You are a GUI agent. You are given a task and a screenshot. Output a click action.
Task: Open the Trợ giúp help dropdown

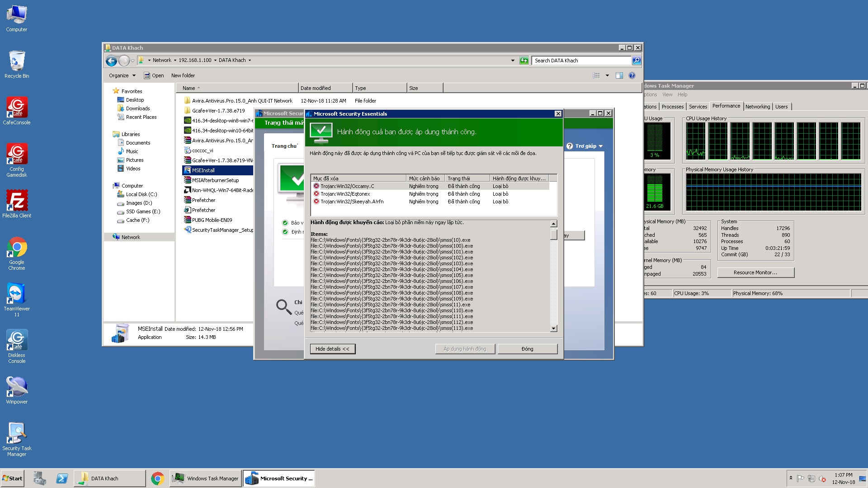[x=585, y=146]
